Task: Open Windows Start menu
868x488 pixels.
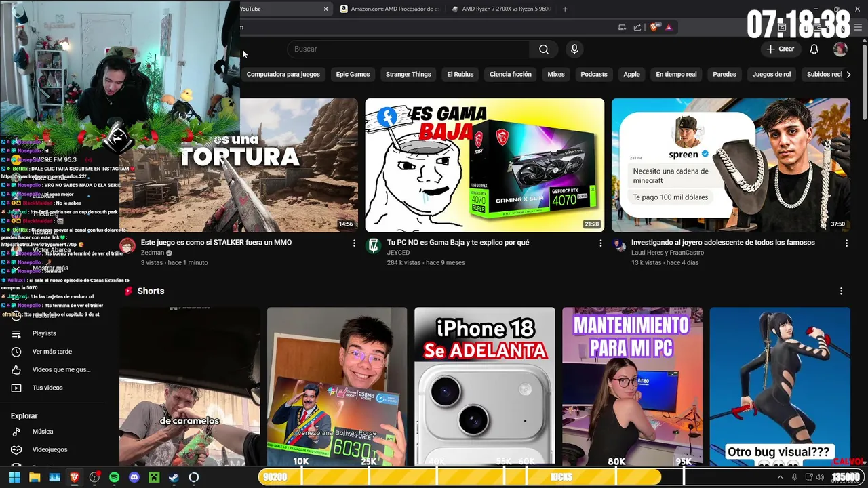Action: [14, 477]
